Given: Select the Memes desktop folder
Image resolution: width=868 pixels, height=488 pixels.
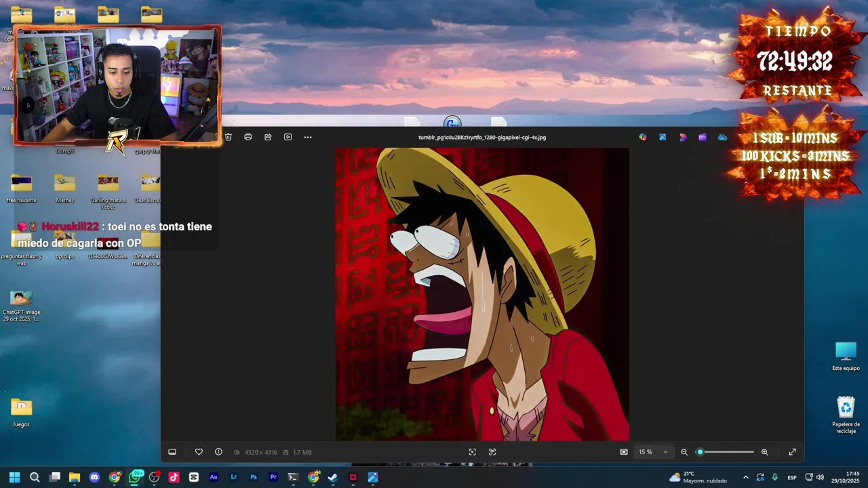Looking at the screenshot, I should tap(64, 188).
